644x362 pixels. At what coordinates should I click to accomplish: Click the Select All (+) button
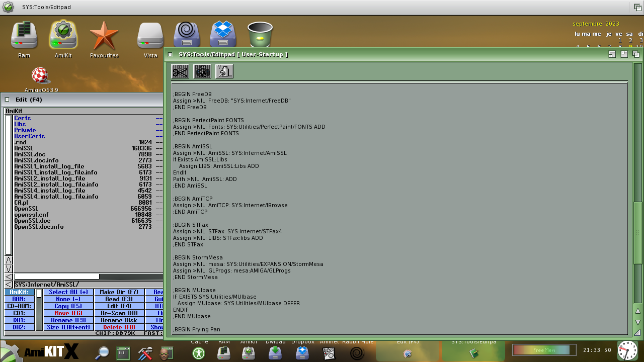click(68, 292)
